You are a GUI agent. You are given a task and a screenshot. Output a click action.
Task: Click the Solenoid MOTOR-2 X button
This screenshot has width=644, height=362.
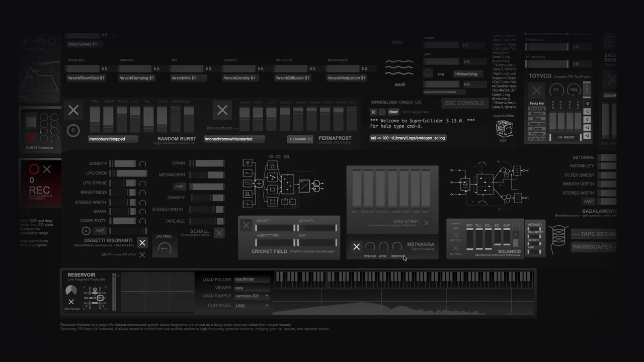[x=455, y=248]
